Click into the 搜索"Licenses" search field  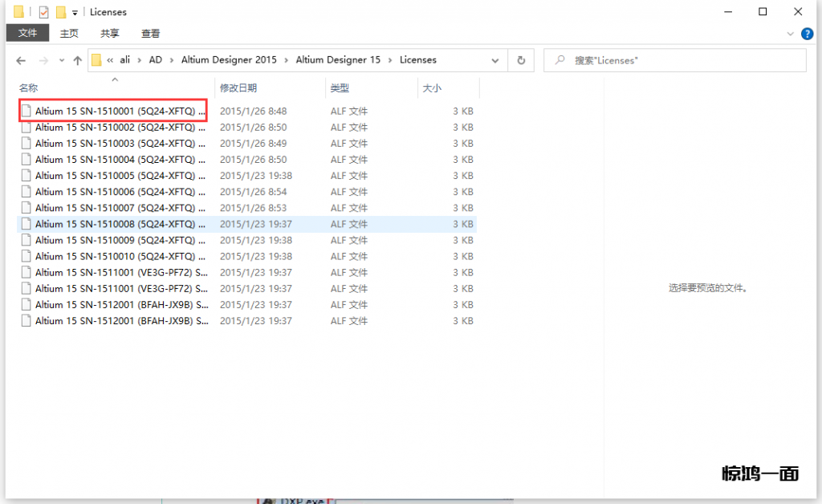[x=682, y=60]
